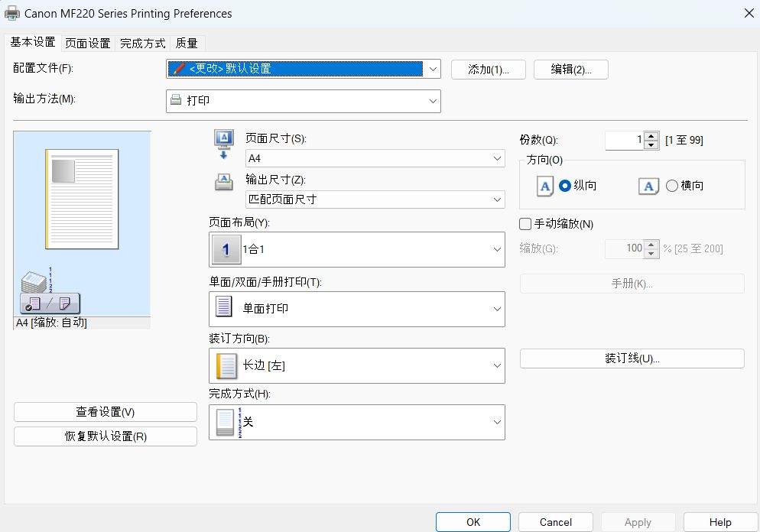Open the 装订线 settings button

click(632, 358)
